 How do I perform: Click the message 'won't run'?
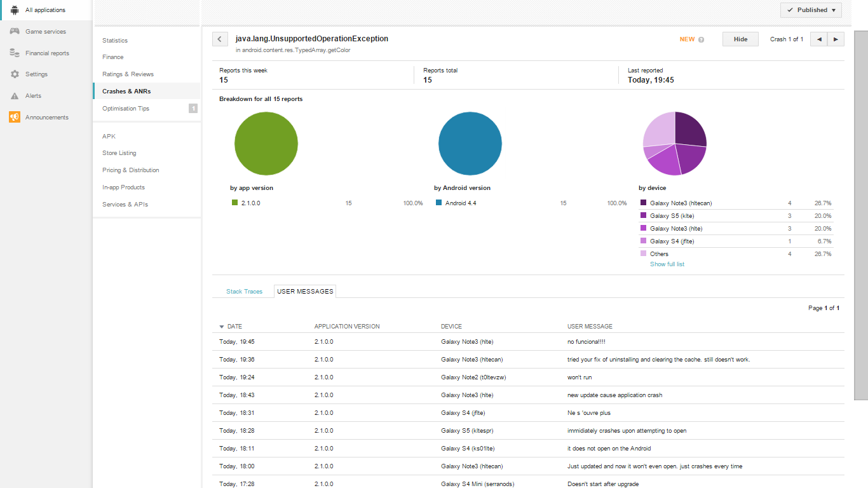[x=580, y=377]
